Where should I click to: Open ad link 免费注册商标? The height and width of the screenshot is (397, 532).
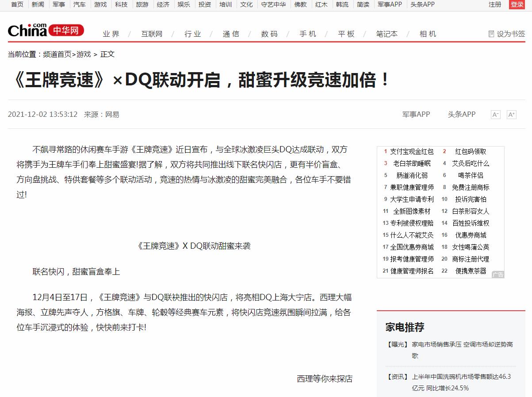pos(471,187)
